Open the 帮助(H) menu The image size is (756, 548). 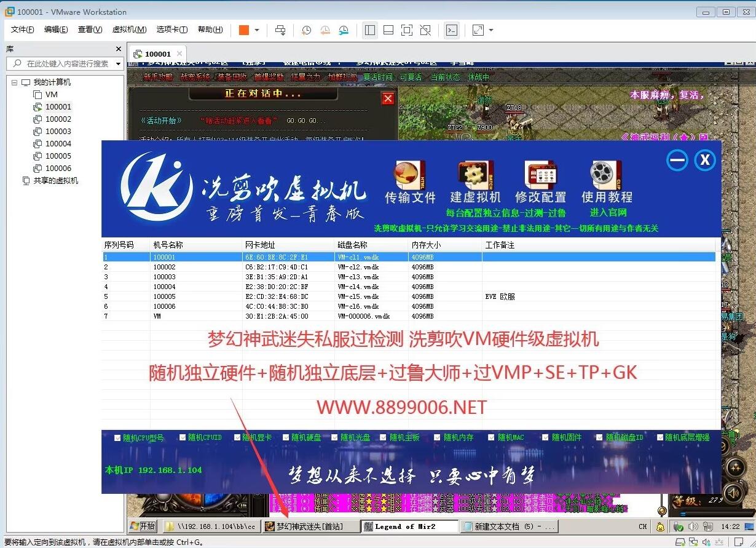[x=210, y=30]
